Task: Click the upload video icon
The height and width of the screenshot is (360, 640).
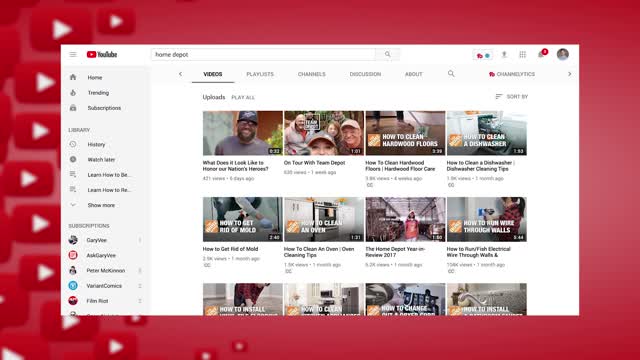Action: tap(504, 54)
